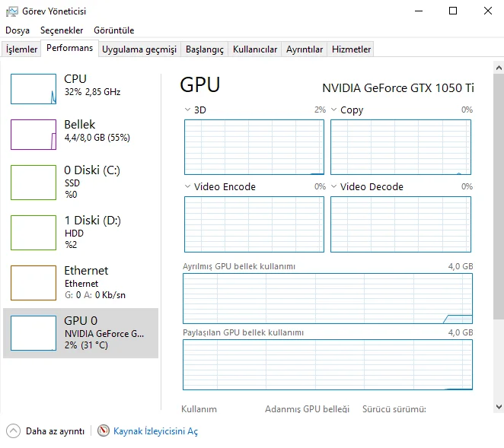This screenshot has width=504, height=448.
Task: Open the Dosya menu
Action: click(18, 30)
